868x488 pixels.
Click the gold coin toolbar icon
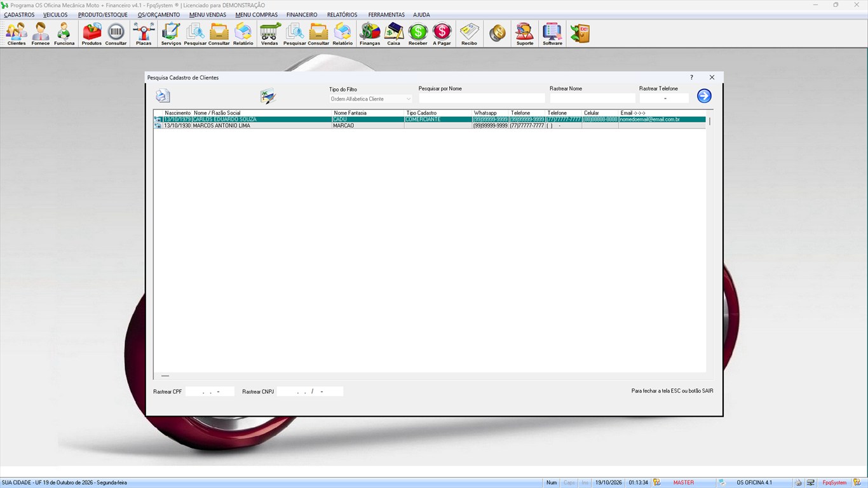pos(498,34)
